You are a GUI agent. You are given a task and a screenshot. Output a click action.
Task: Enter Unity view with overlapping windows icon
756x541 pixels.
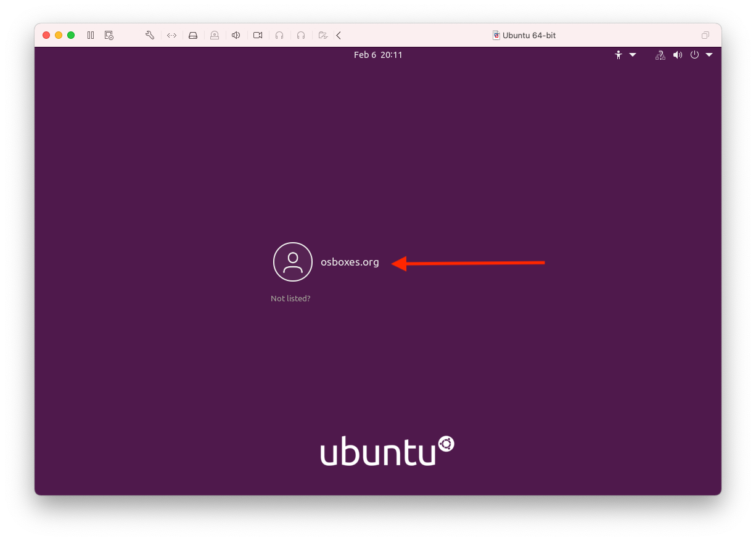(x=705, y=35)
